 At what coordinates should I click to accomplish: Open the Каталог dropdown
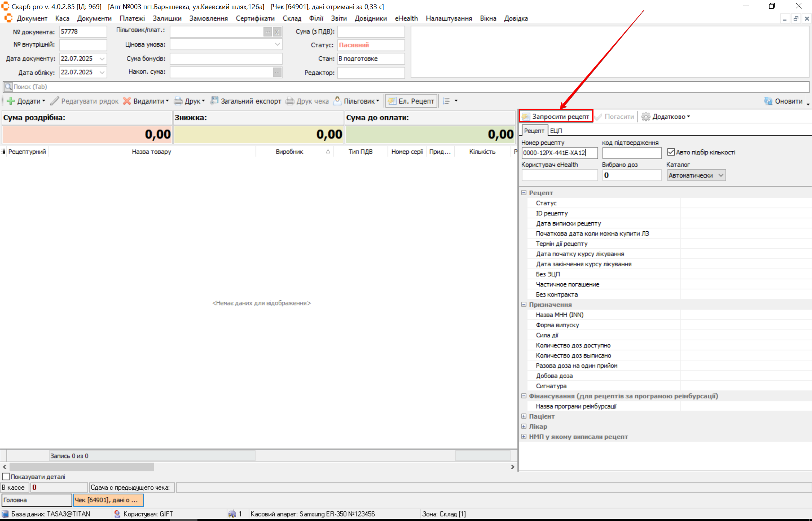click(721, 175)
